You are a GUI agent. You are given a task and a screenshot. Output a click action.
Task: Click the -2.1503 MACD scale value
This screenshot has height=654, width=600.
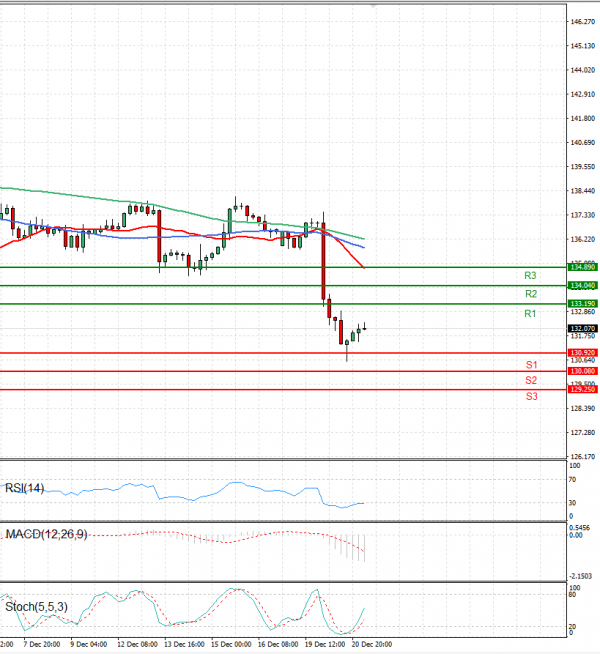(x=581, y=576)
